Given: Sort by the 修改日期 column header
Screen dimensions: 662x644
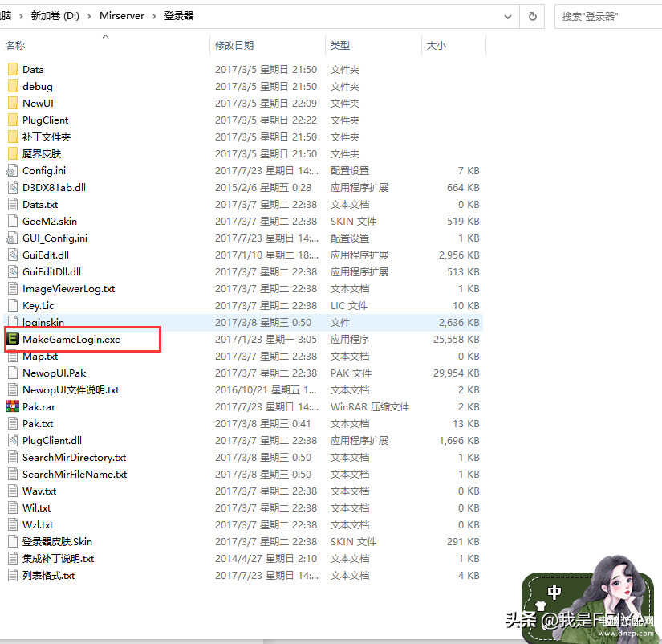Looking at the screenshot, I should click(234, 45).
